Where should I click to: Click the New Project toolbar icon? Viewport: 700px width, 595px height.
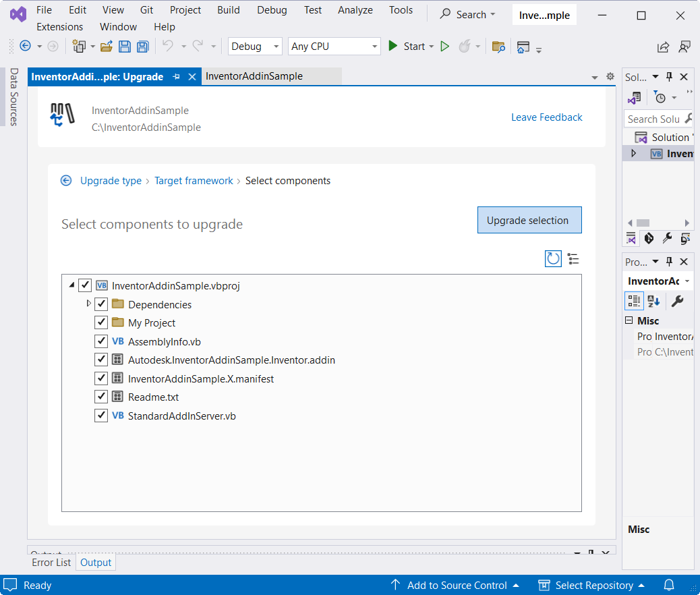click(x=79, y=46)
